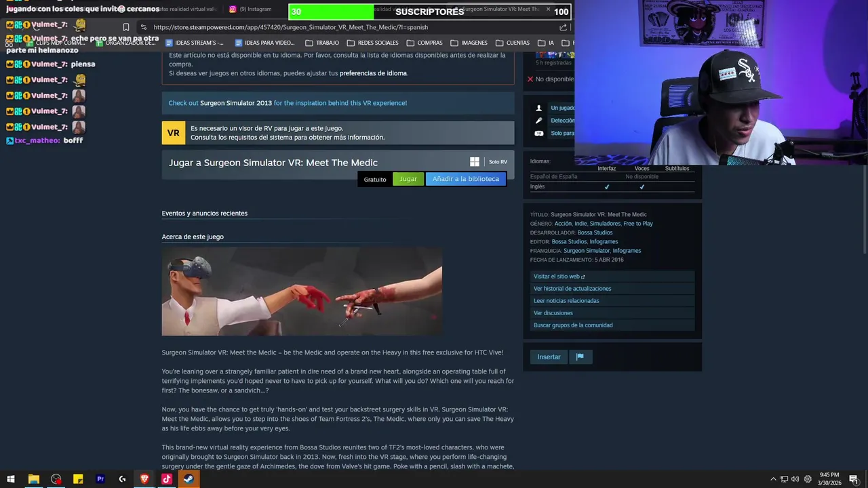
Task: Click the yellow VR badge icon
Action: click(x=174, y=133)
